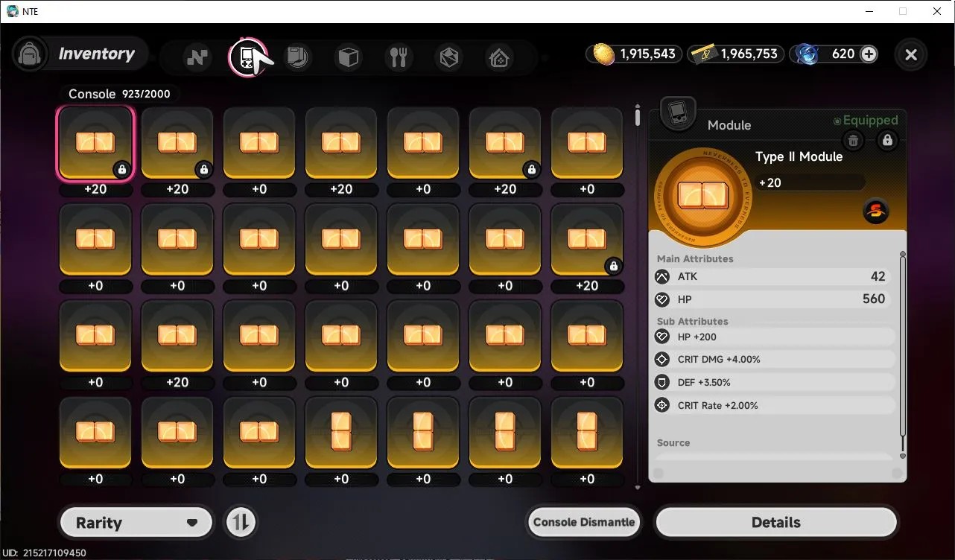Screen dimensions: 955x560
Task: Click the Source heading in details
Action: pos(673,442)
